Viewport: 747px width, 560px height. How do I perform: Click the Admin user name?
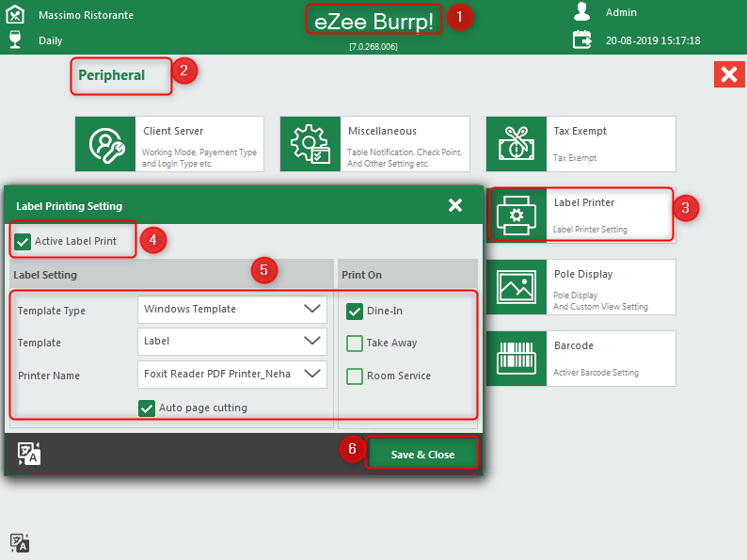click(x=621, y=12)
